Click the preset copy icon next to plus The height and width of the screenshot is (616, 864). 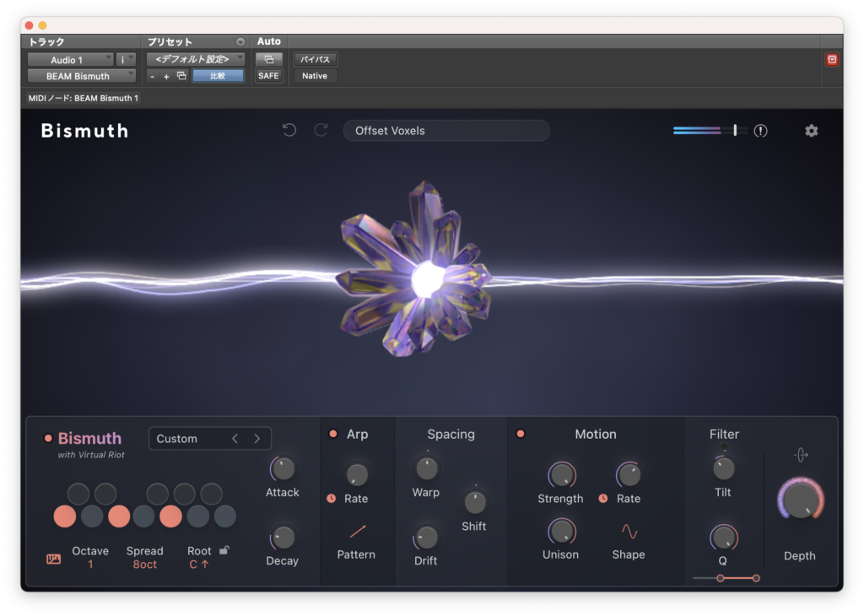(181, 76)
